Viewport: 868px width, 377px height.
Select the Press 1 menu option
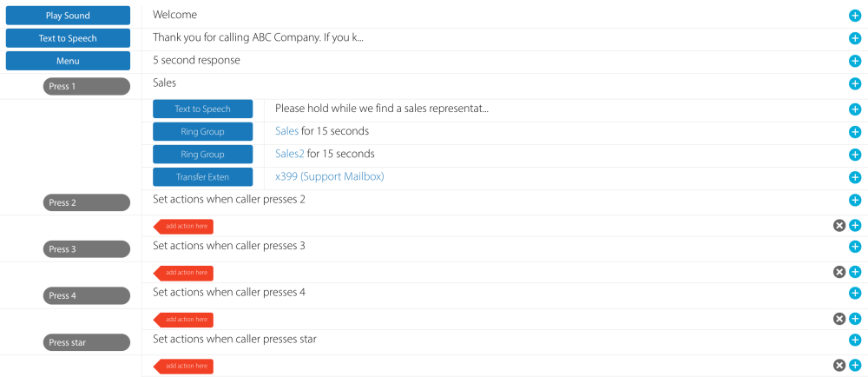pos(87,87)
